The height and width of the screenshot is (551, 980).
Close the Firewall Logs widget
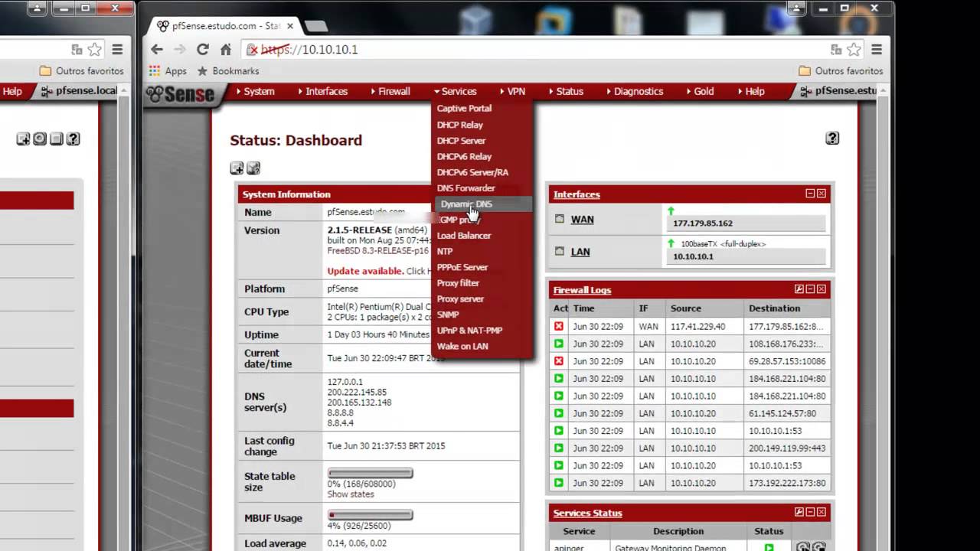(822, 289)
